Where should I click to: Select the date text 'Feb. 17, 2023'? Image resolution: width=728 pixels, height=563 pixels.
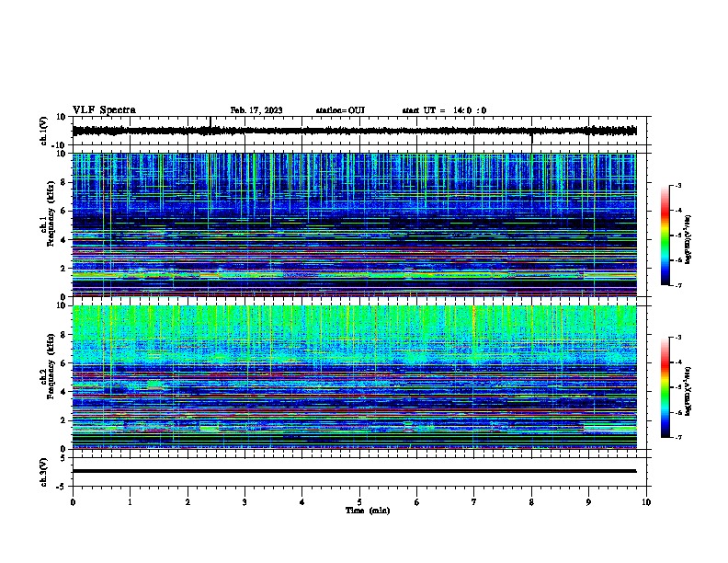coord(256,110)
